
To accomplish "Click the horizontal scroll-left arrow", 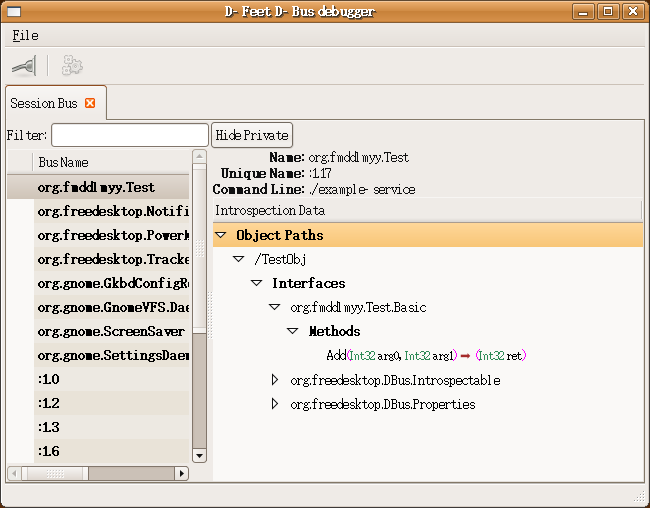I will click(14, 473).
